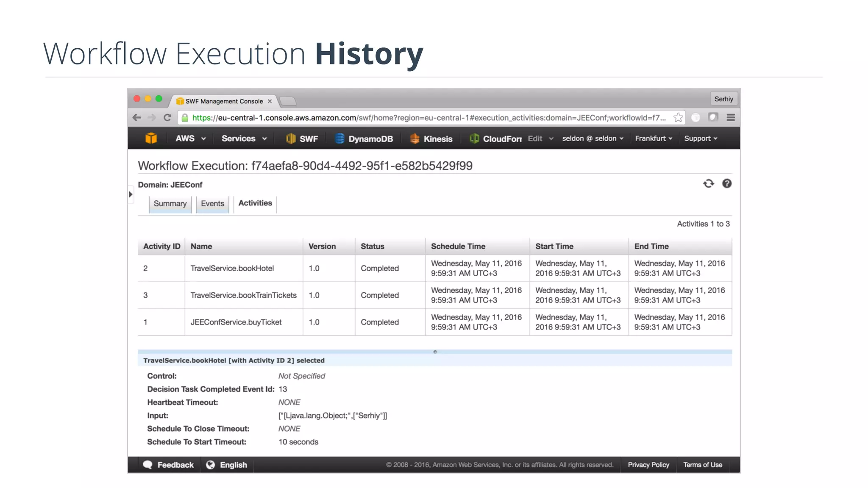Select the SWF Management Console browser tab
This screenshot has width=868, height=488.
coord(224,101)
